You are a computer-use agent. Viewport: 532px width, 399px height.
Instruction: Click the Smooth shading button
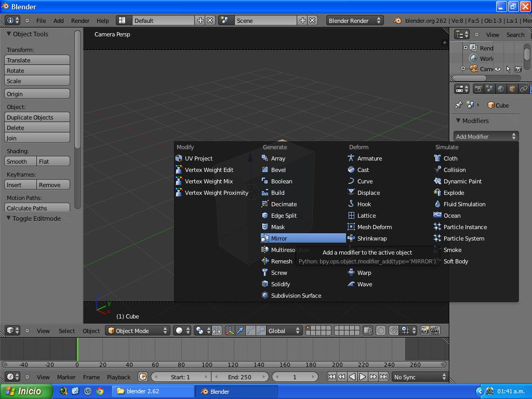21,162
